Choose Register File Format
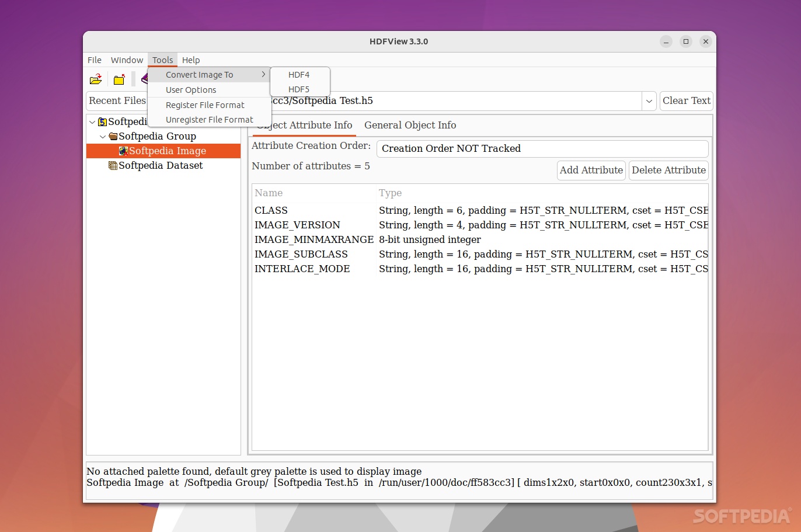The height and width of the screenshot is (532, 801). (209, 105)
